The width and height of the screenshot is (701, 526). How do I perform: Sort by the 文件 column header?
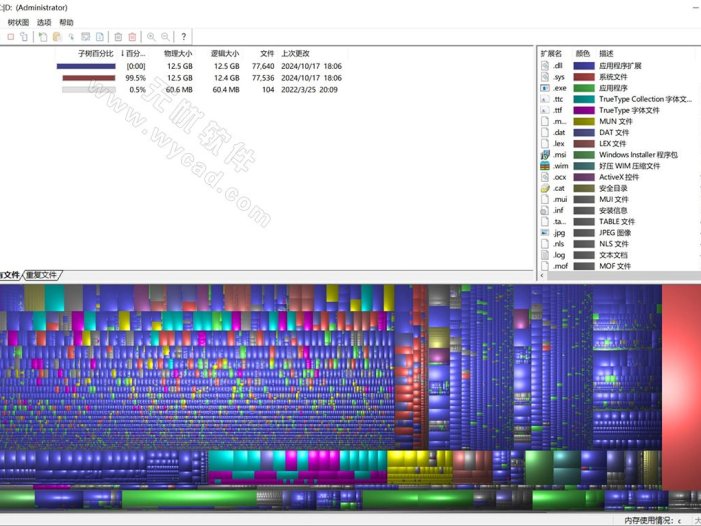coord(267,54)
